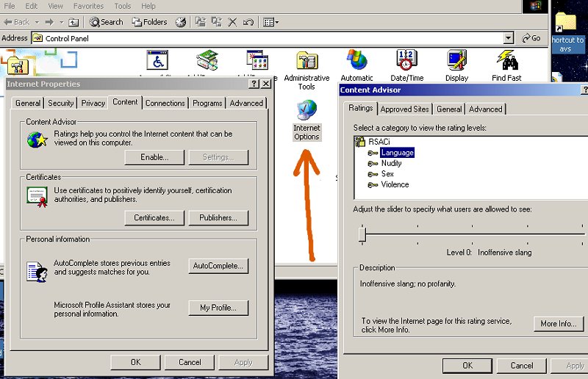
Task: Open the Display control panel icon
Action: pyautogui.click(x=456, y=66)
